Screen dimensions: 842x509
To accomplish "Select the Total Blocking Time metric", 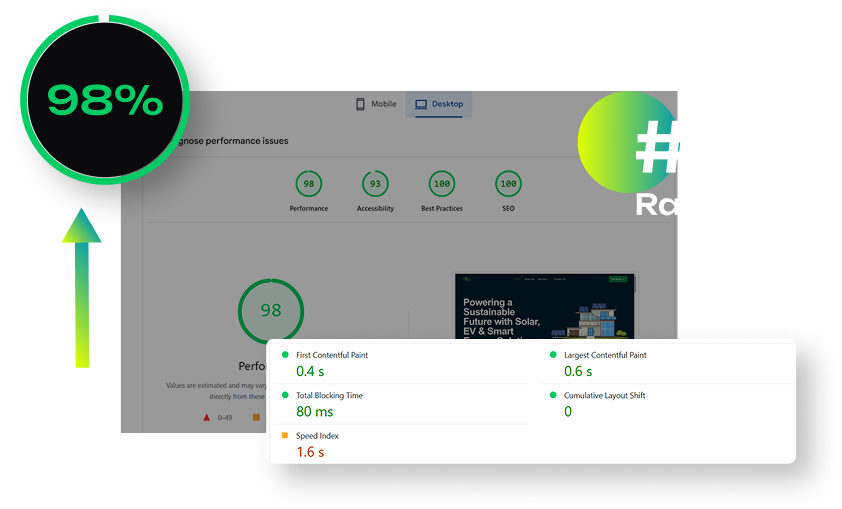I will 329,396.
